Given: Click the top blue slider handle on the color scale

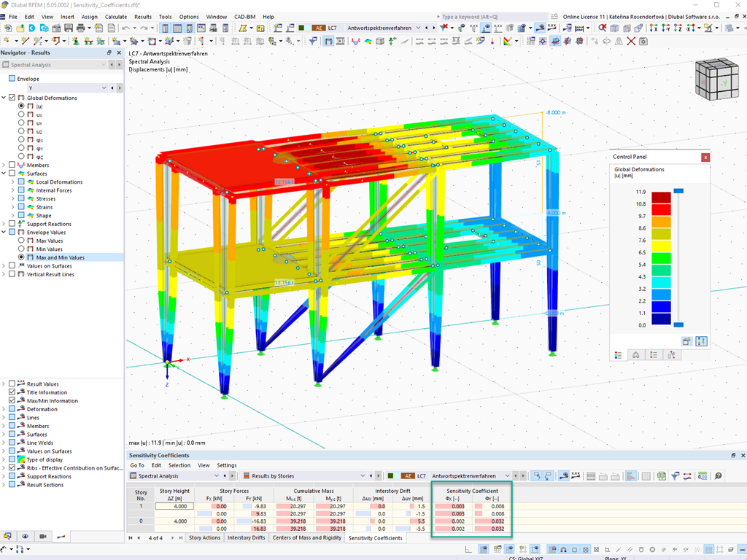Looking at the screenshot, I should click(678, 191).
